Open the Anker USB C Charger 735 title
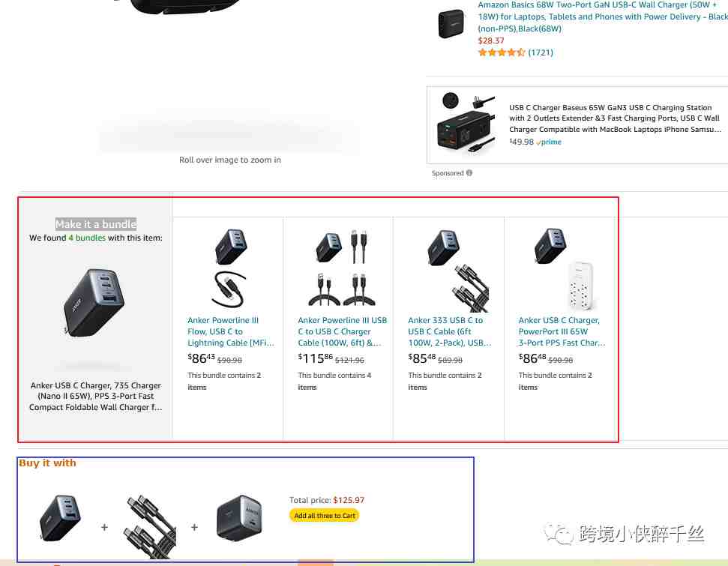The image size is (728, 566). click(x=96, y=396)
